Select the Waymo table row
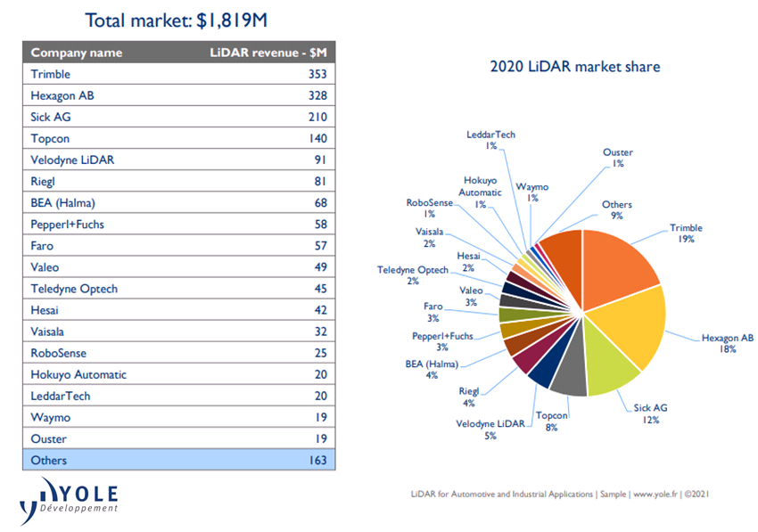The width and height of the screenshot is (758, 532). (x=179, y=417)
